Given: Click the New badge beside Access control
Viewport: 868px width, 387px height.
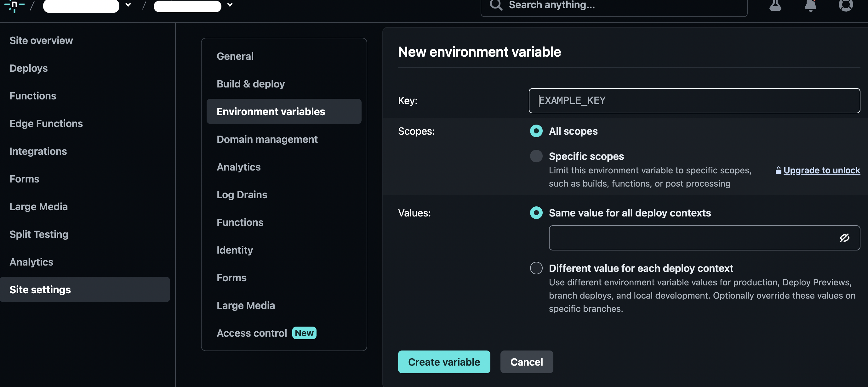Looking at the screenshot, I should click(304, 333).
